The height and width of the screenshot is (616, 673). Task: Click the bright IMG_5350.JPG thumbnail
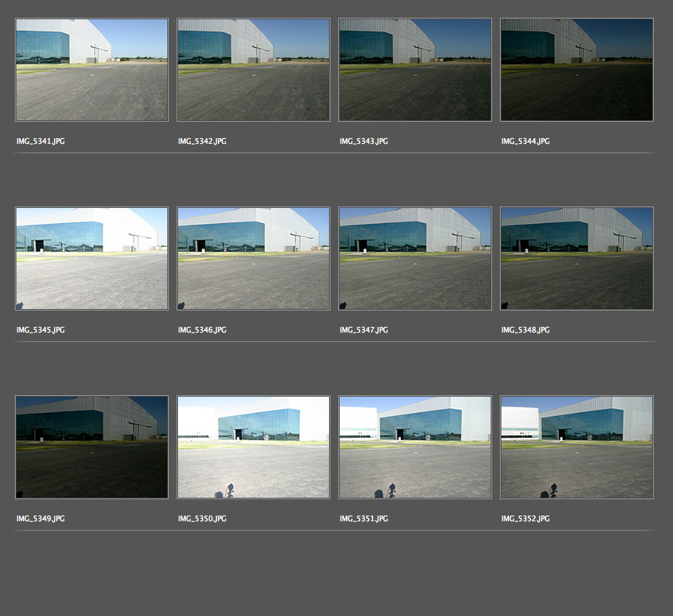(x=254, y=447)
